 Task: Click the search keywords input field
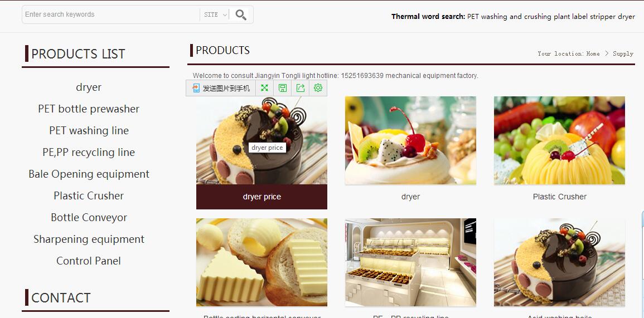point(111,15)
